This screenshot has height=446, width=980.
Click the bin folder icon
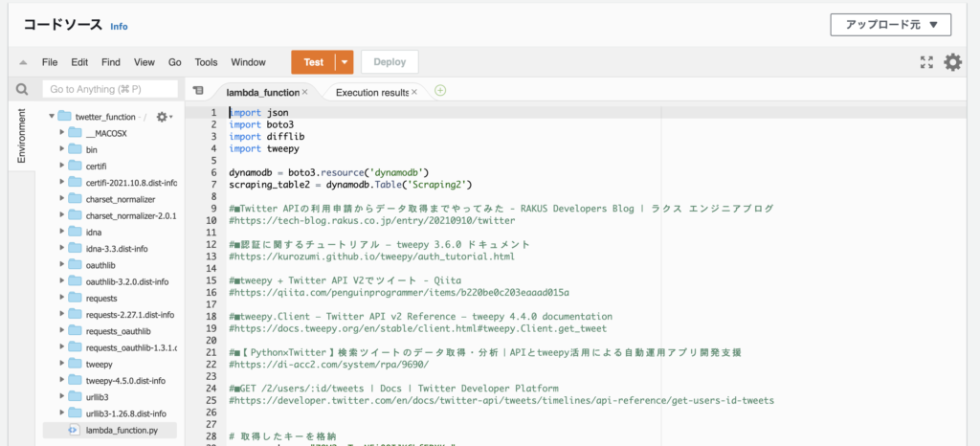pyautogui.click(x=75, y=149)
